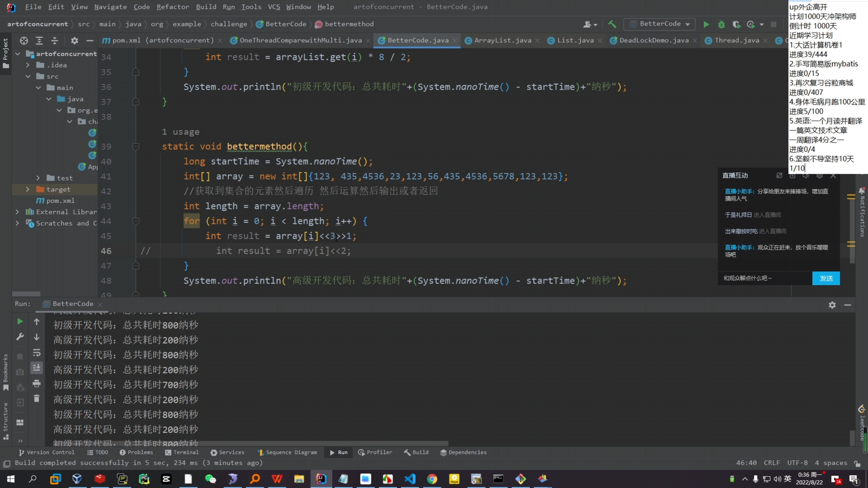
Task: Open the Problems tool window
Action: pyautogui.click(x=137, y=452)
